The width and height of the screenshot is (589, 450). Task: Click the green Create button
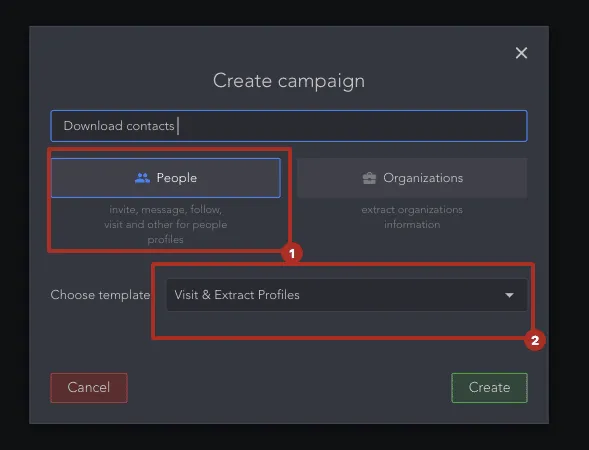tap(489, 388)
